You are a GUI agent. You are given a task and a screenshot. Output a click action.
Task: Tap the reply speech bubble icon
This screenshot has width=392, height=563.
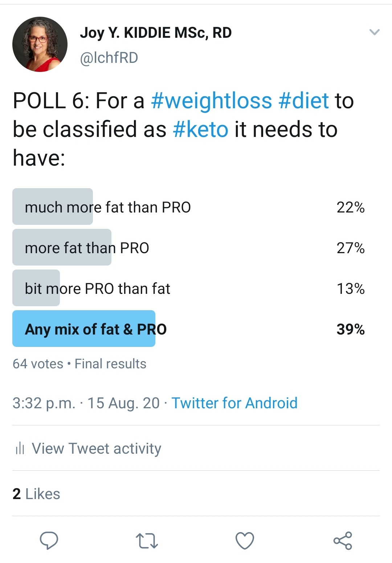[x=49, y=540]
